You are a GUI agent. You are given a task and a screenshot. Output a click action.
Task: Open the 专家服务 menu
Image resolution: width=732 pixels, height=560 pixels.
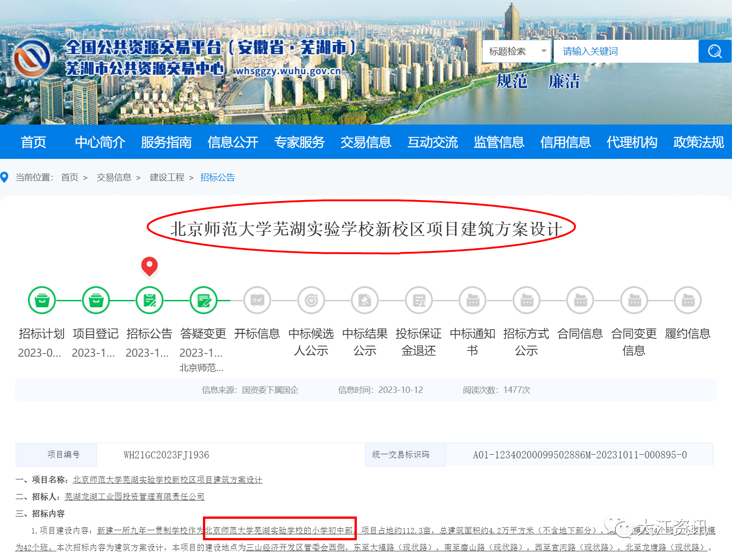[x=300, y=142]
